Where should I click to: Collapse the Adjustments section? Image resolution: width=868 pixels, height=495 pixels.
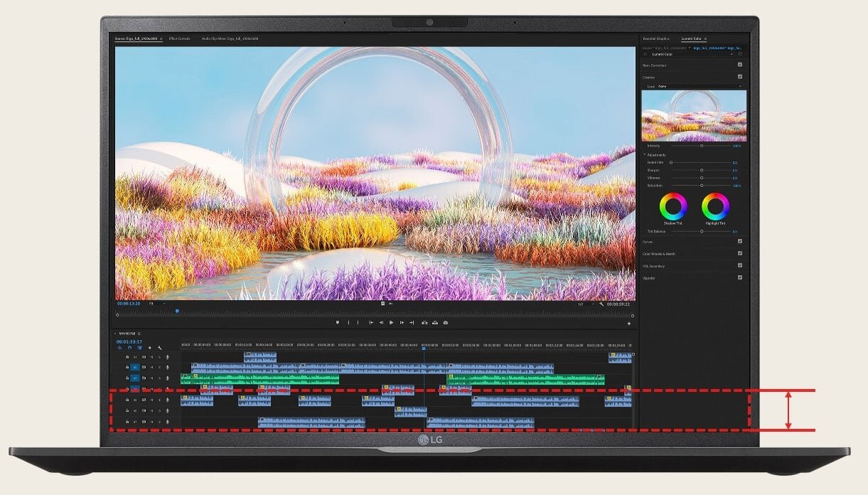pos(645,154)
